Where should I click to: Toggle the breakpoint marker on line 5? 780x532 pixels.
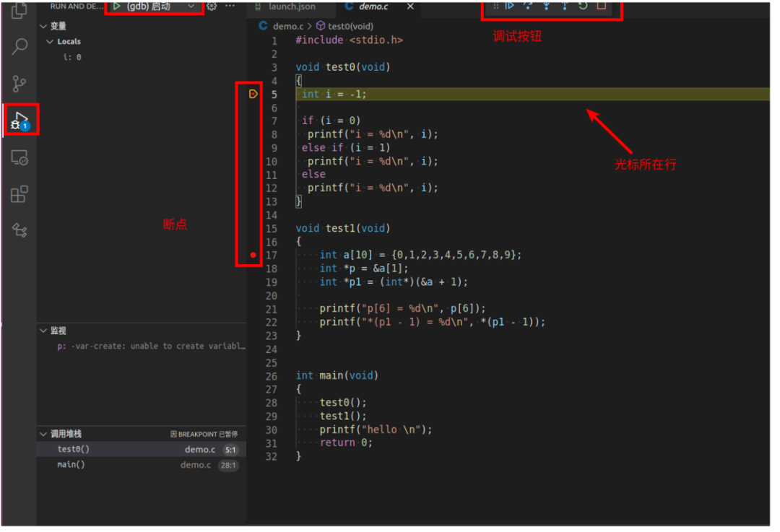coord(251,93)
